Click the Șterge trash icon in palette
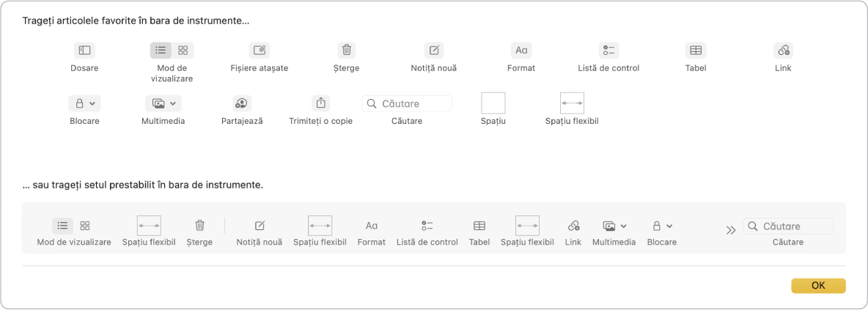The height and width of the screenshot is (310, 868). click(x=347, y=51)
